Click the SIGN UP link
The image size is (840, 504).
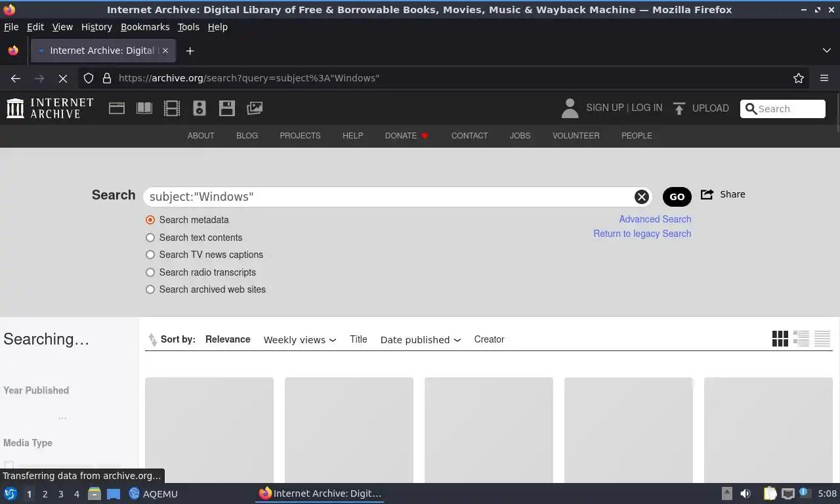[x=605, y=108]
